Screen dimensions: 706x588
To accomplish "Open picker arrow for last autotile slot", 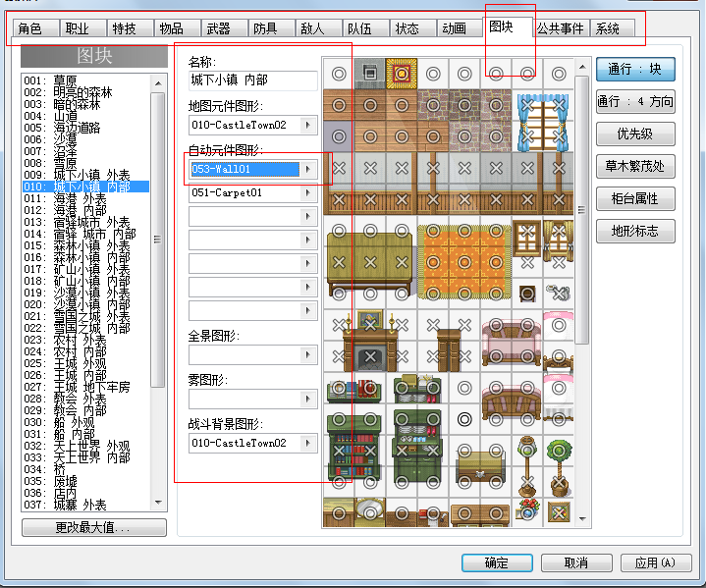I will [x=308, y=310].
